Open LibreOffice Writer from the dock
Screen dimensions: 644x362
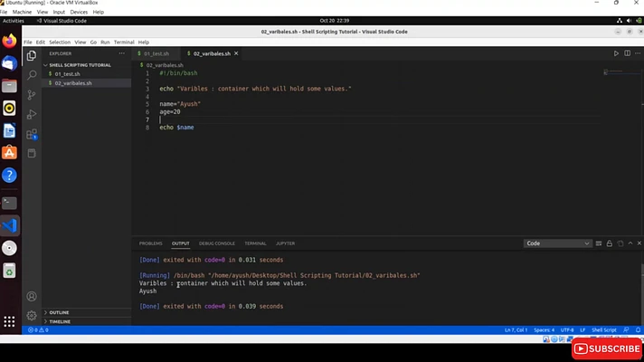(x=9, y=130)
